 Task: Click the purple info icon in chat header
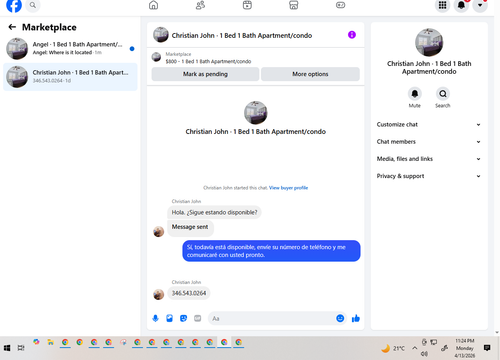tap(352, 35)
